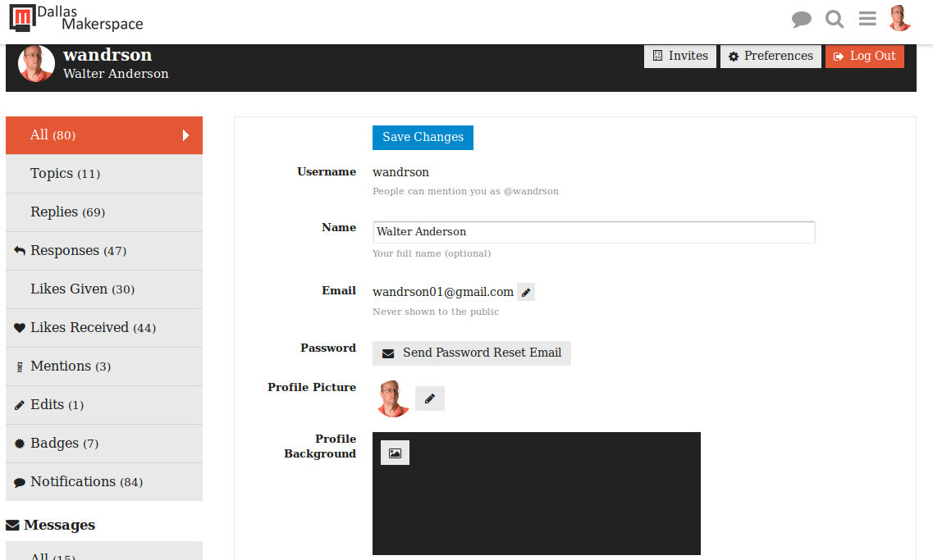The image size is (933, 560).
Task: Edit email address with pencil icon
Action: [526, 292]
